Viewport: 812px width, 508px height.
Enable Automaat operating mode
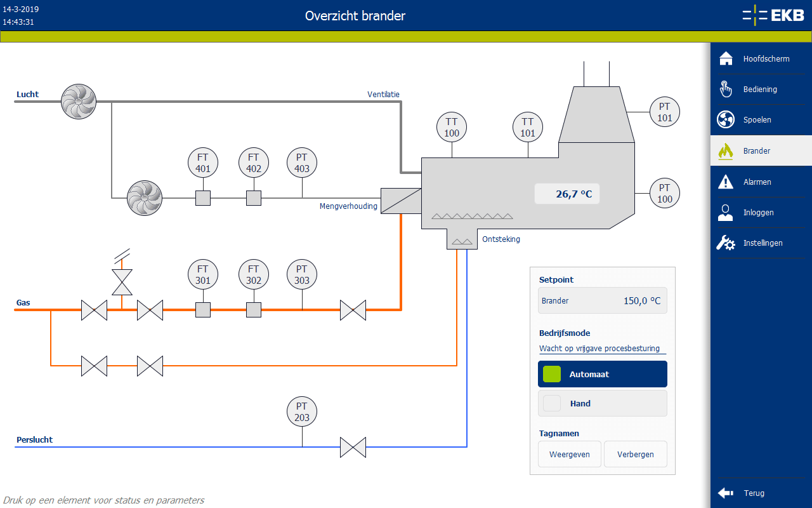pos(602,374)
